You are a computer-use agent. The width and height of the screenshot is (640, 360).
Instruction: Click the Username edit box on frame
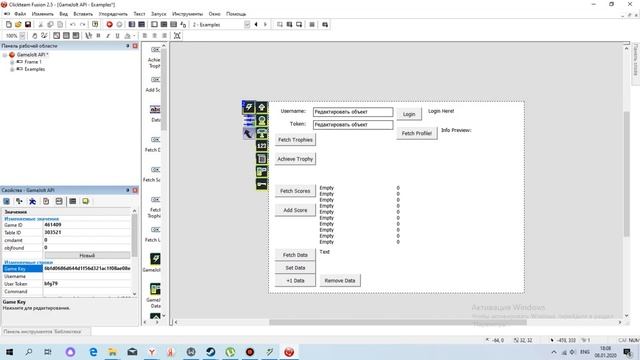[353, 112]
